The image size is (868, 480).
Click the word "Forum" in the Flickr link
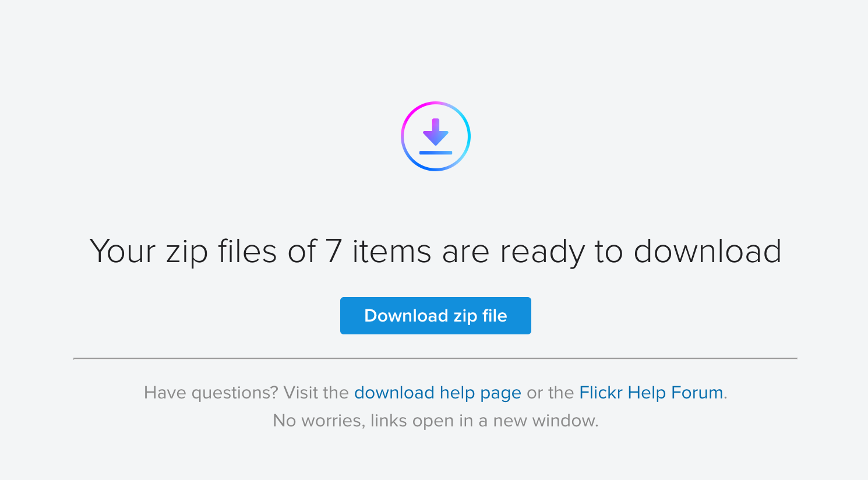coord(697,393)
